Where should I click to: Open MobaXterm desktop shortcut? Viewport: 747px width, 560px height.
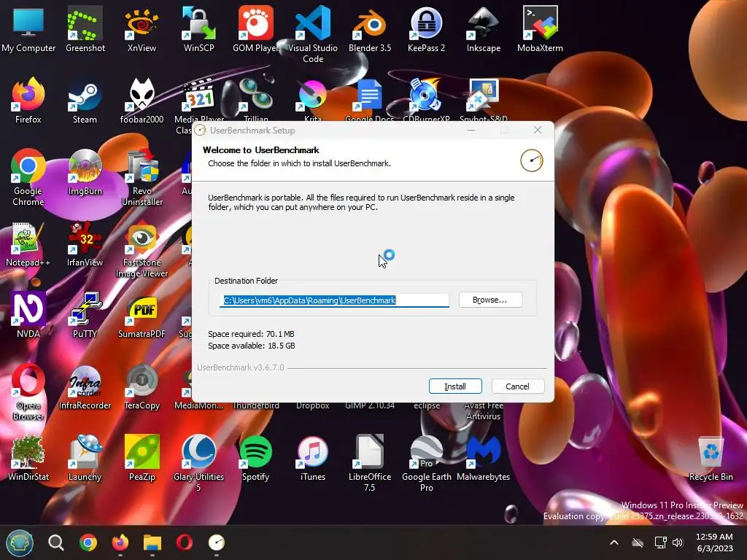(x=541, y=29)
